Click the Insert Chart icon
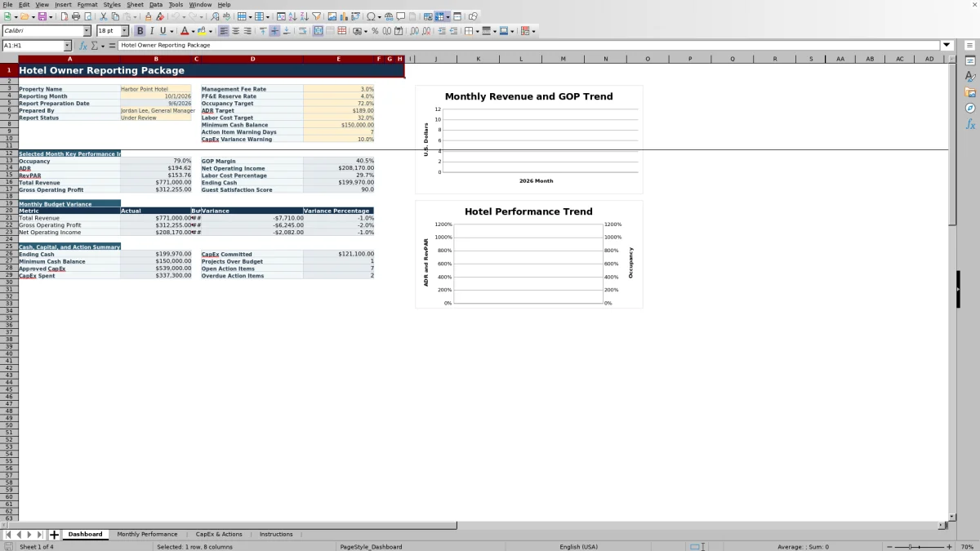Image resolution: width=980 pixels, height=551 pixels. (344, 16)
